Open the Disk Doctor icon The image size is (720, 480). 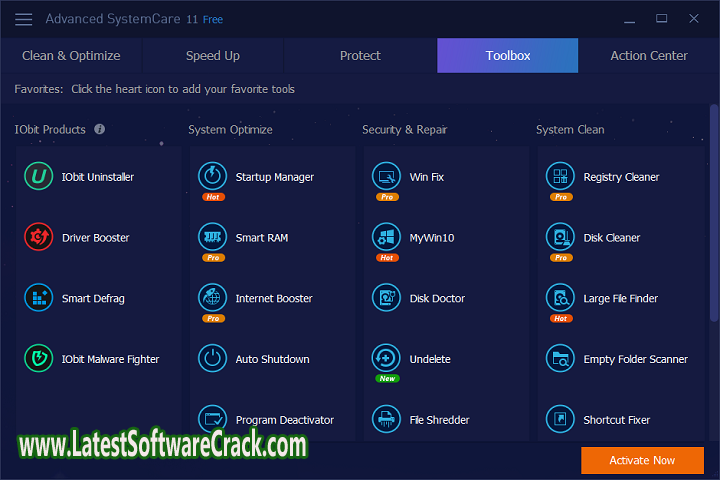point(387,298)
